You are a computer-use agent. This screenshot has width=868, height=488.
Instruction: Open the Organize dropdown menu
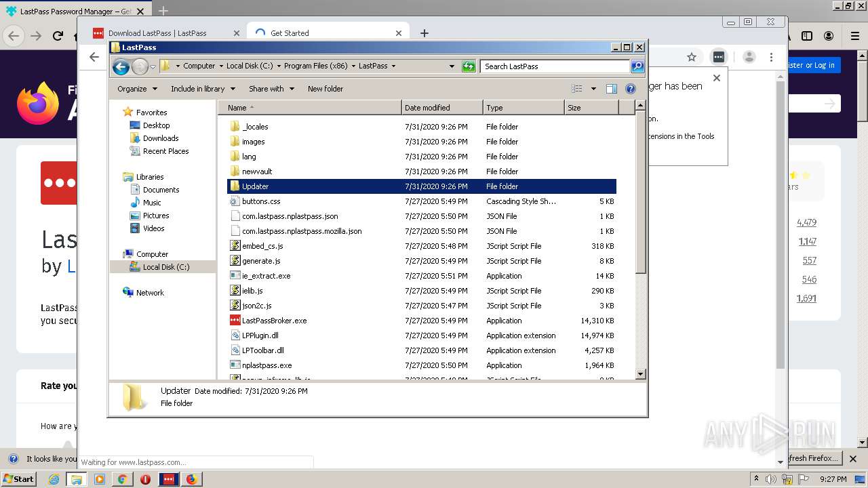(x=137, y=89)
